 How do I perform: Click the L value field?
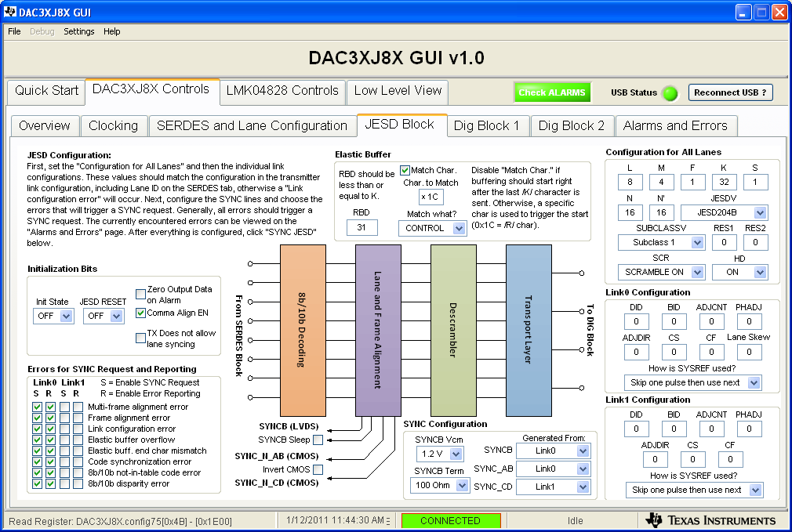(x=630, y=183)
